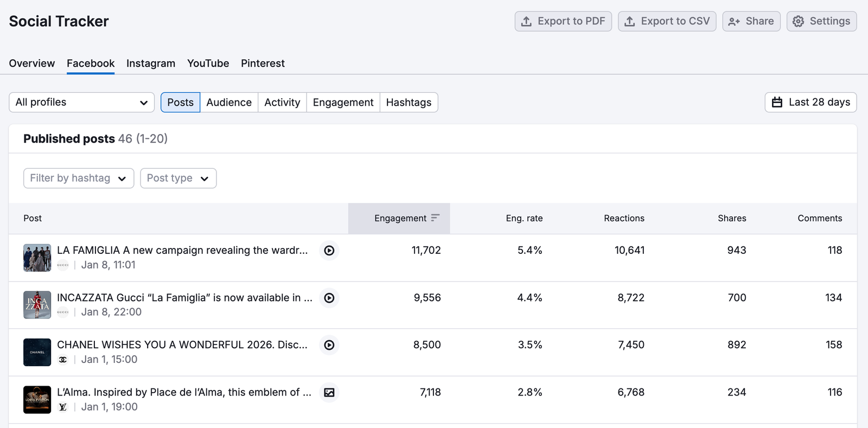The height and width of the screenshot is (428, 868).
Task: Select the Posts segment
Action: coord(180,103)
